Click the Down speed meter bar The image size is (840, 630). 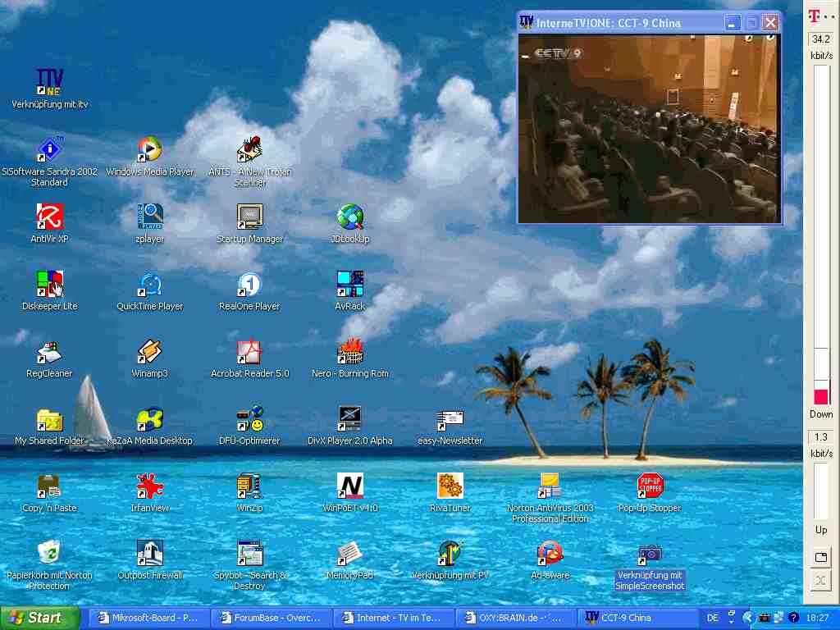[821, 235]
